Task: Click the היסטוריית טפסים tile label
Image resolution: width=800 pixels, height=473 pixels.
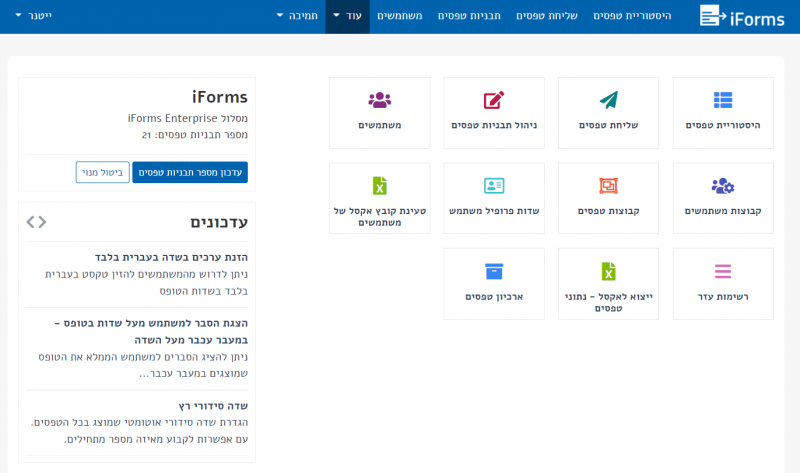Action: (x=722, y=125)
